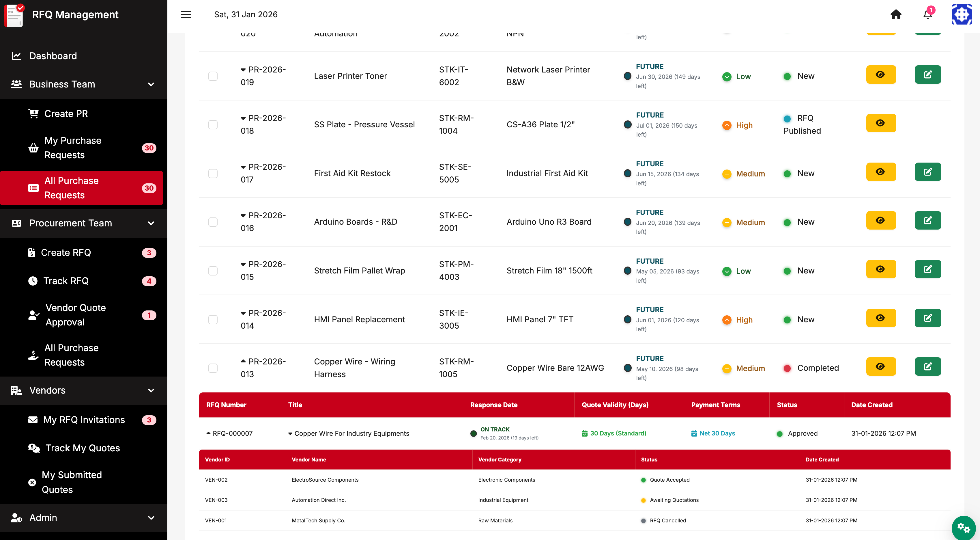Expand row PR-2026-016 details

point(243,215)
